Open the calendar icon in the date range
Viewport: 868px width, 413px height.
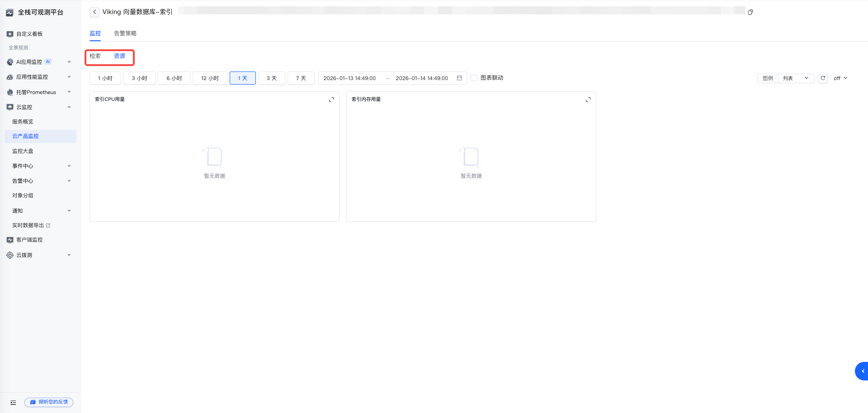click(x=459, y=78)
